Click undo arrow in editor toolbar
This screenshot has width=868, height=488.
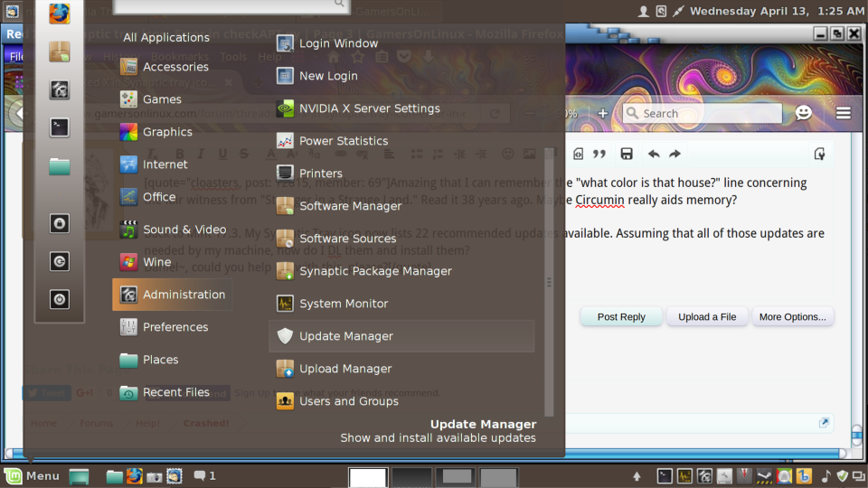tap(654, 154)
